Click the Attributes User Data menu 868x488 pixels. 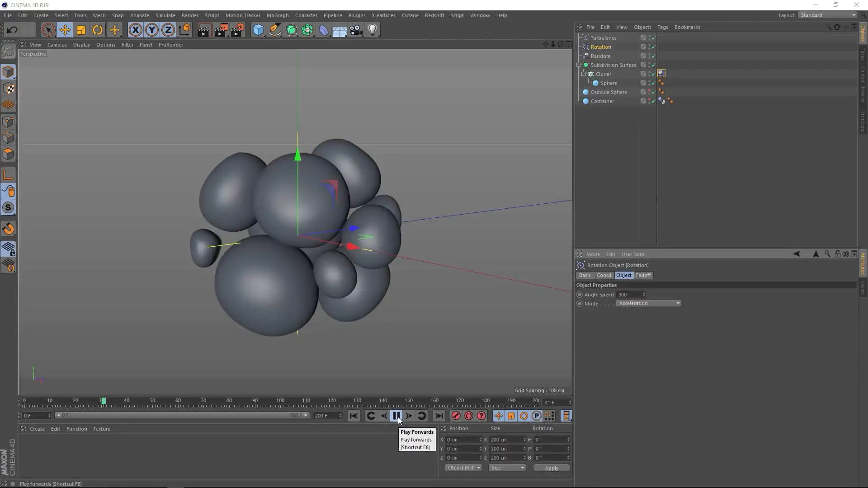[x=632, y=254]
